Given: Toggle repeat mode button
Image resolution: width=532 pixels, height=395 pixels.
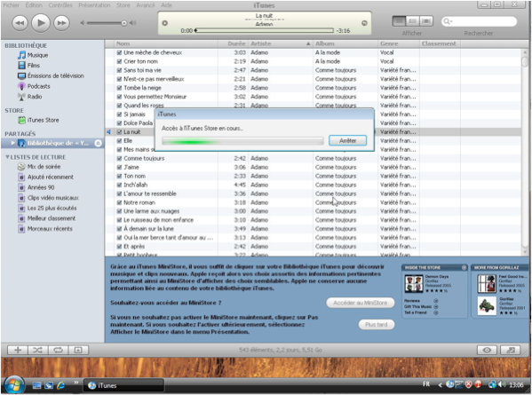Looking at the screenshot, I should 58,350.
